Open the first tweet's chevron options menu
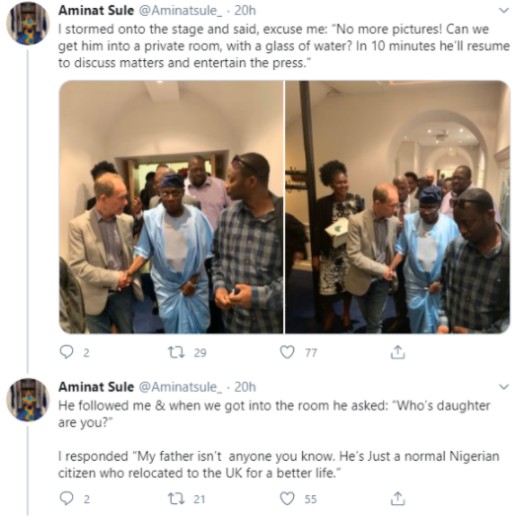 point(504,11)
